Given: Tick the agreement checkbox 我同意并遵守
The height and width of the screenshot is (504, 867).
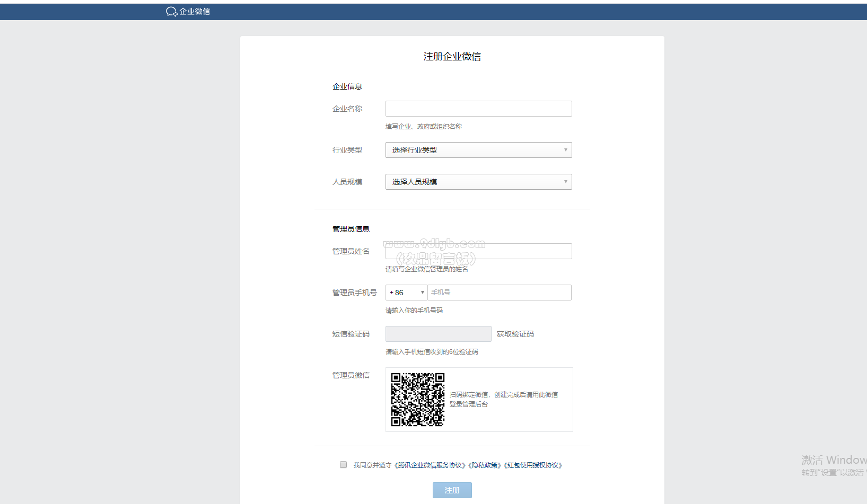Looking at the screenshot, I should pyautogui.click(x=344, y=465).
